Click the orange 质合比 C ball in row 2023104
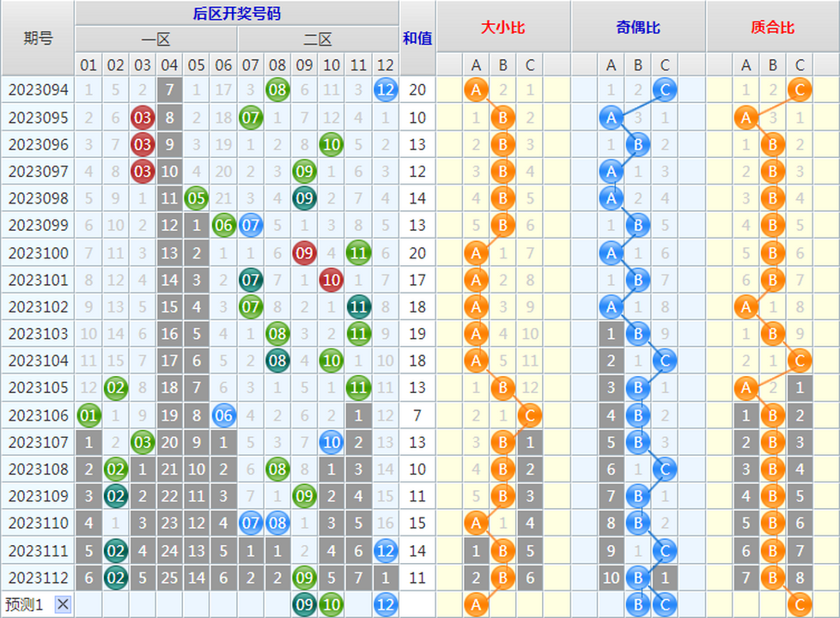Image resolution: width=840 pixels, height=618 pixels. (x=800, y=360)
